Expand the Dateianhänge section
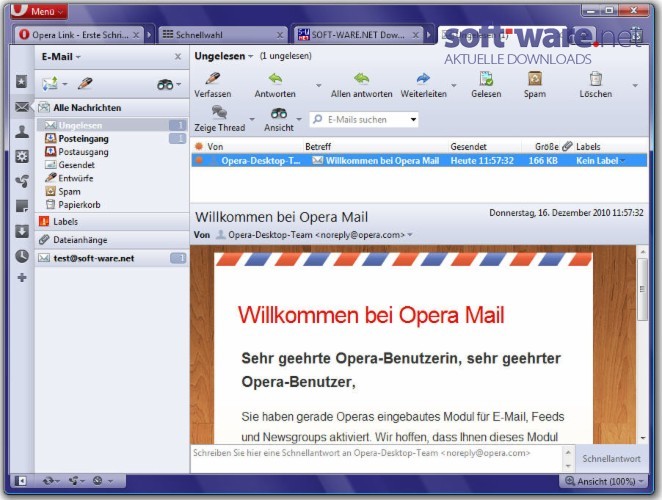662x500 pixels. [112, 240]
